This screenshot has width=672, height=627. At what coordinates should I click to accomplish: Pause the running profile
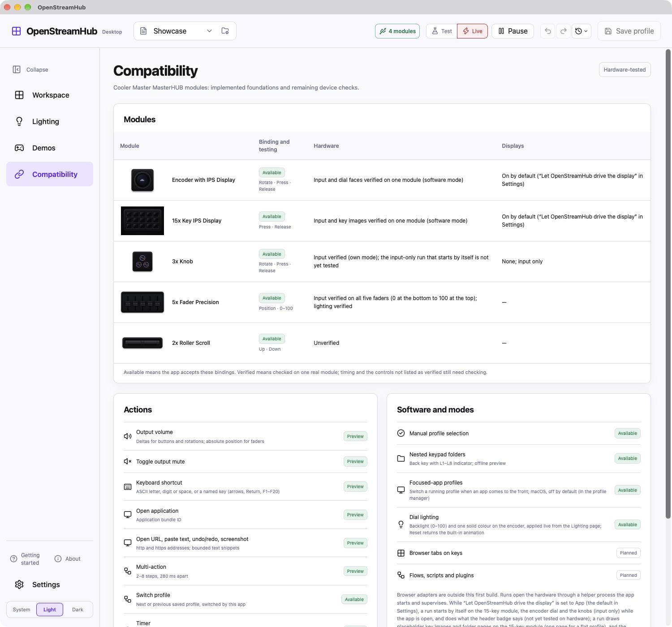513,31
